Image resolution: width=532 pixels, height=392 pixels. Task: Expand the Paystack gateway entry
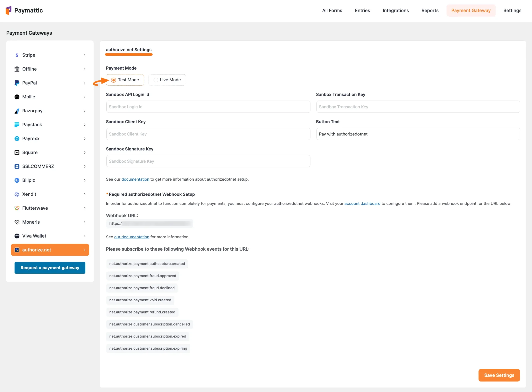[x=85, y=125]
